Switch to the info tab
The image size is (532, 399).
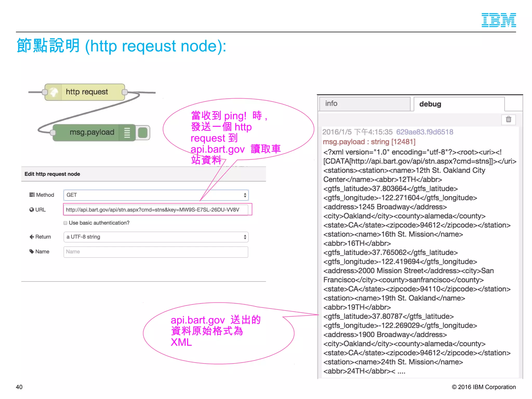coord(365,104)
